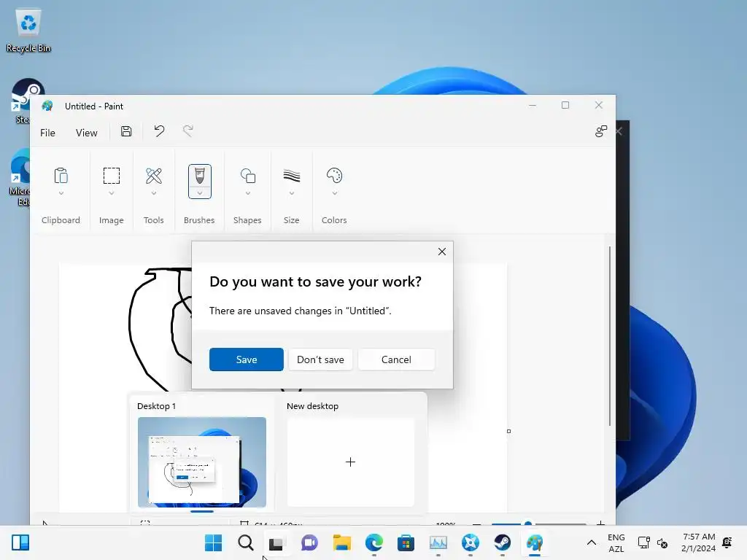The image size is (747, 560).
Task: Click the Paint app logo in title bar
Action: (47, 106)
